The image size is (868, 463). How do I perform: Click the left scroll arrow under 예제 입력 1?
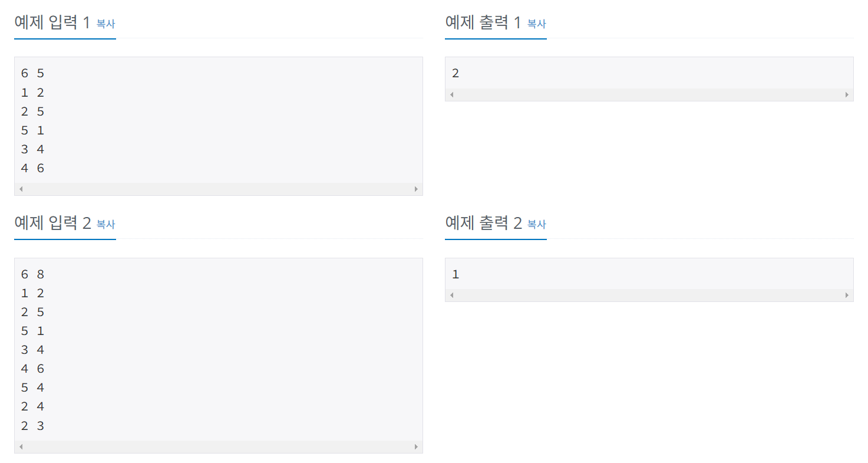pos(21,188)
